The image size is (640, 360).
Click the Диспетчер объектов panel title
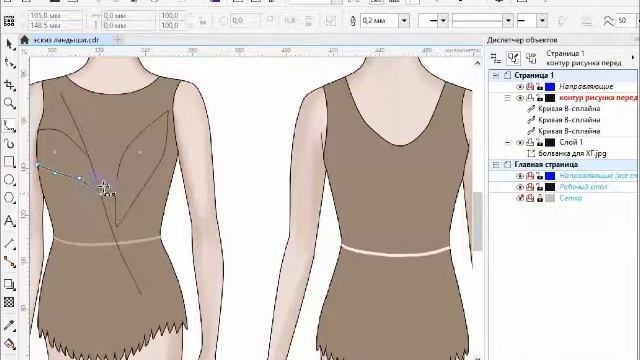tap(522, 40)
